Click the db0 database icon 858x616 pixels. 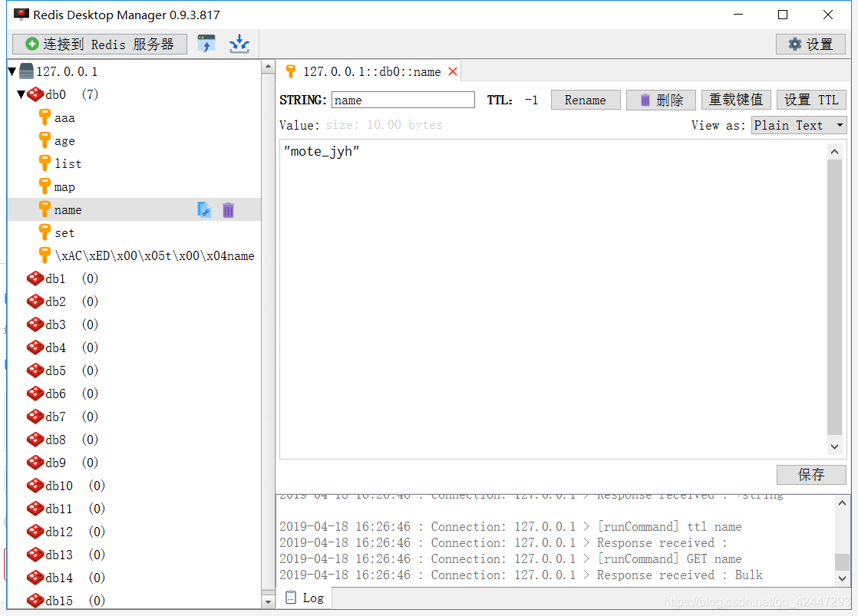point(35,94)
